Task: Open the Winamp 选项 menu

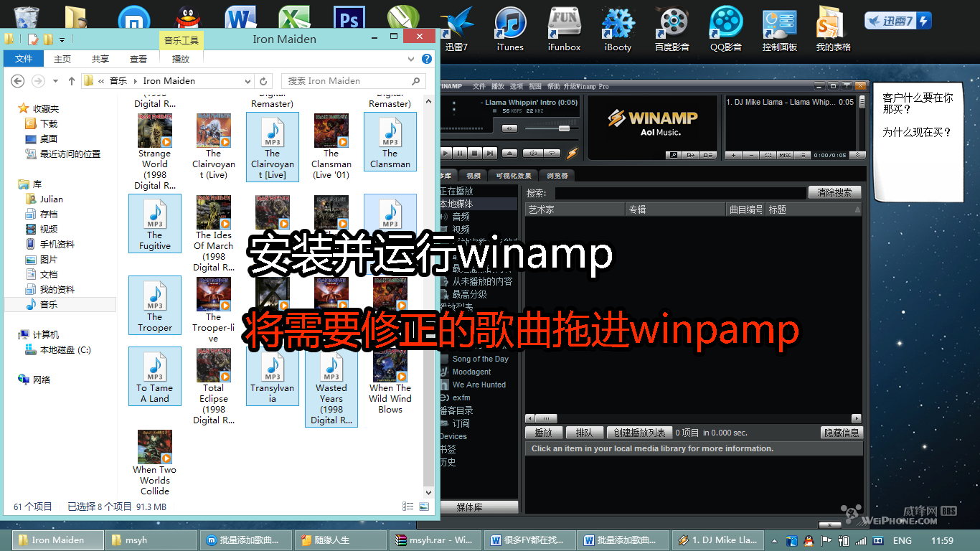Action: point(517,87)
